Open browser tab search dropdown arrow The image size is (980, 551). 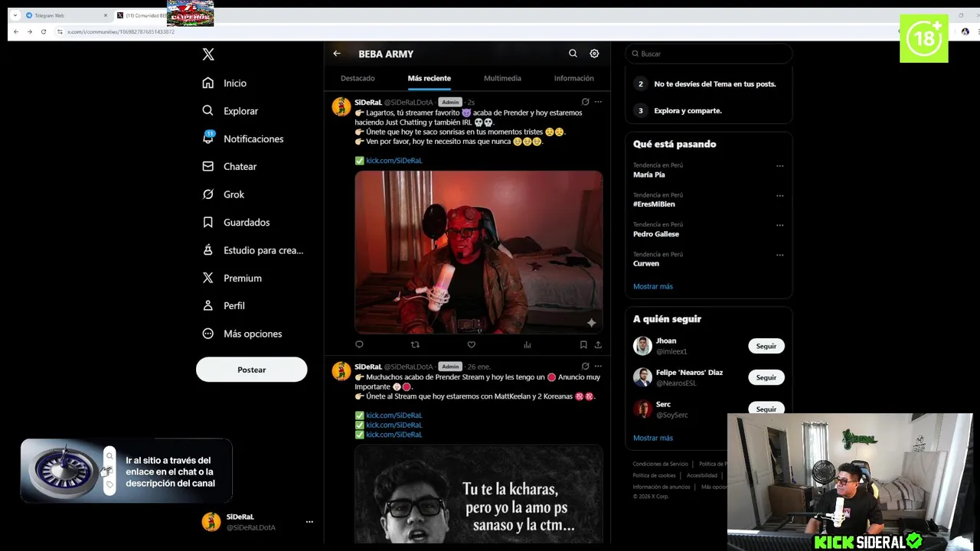click(x=15, y=15)
